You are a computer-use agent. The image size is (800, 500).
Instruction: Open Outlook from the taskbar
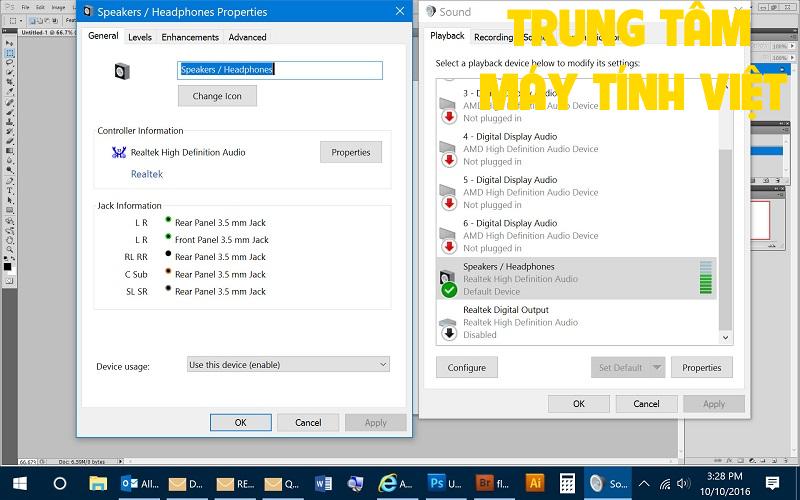(x=139, y=483)
